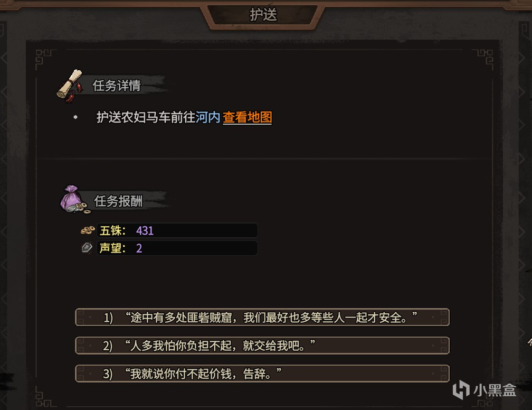Image resolution: width=532 pixels, height=410 pixels.
Task: Choose option 1 about waiting for more people
Action: coord(262,317)
